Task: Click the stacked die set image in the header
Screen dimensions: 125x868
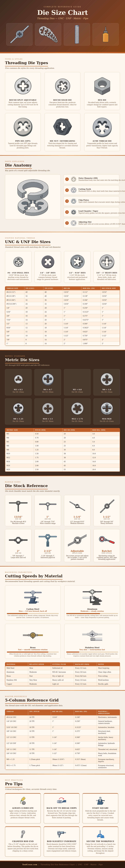Action: click(48, 34)
